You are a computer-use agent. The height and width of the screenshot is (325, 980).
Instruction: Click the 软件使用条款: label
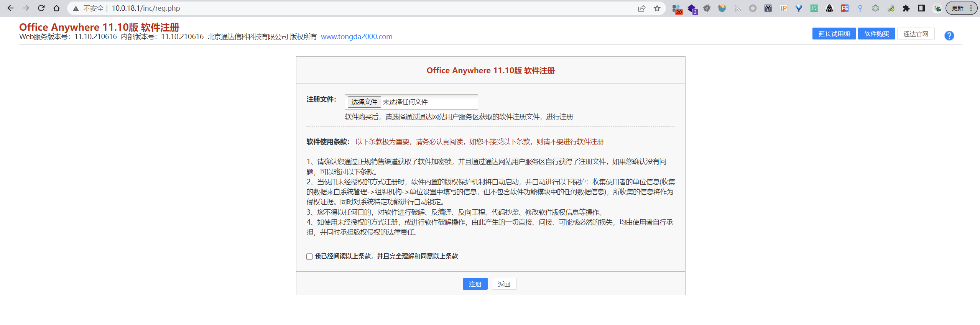point(328,142)
